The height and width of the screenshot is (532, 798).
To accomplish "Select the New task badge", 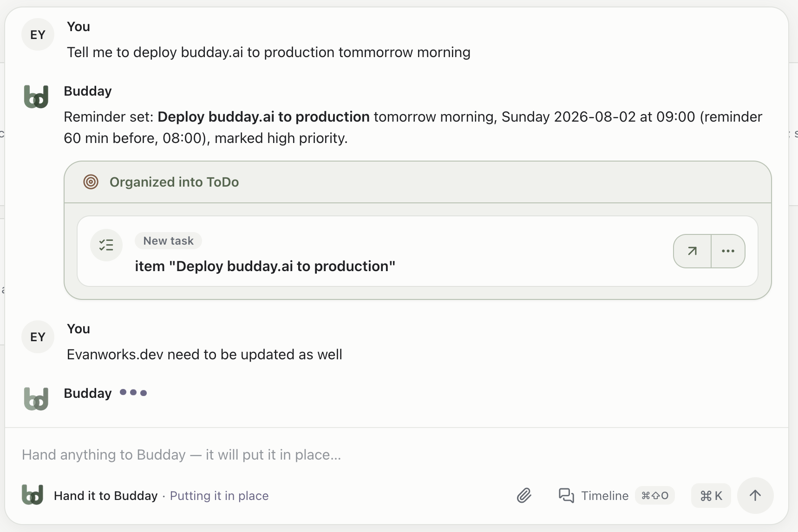I will tap(168, 241).
